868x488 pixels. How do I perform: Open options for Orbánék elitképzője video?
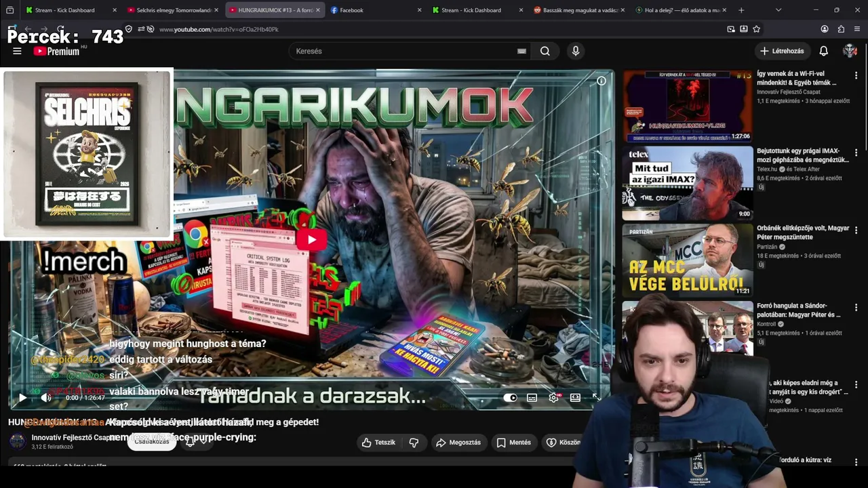tap(856, 230)
